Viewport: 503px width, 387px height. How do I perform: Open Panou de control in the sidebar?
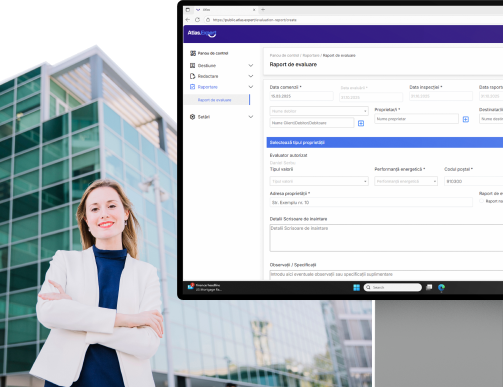(213, 53)
